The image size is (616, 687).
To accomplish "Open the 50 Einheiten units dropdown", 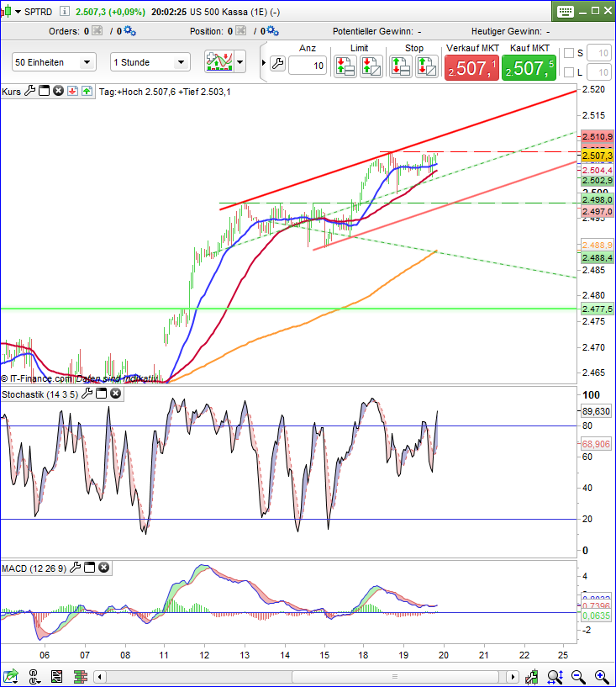I will click(x=54, y=62).
